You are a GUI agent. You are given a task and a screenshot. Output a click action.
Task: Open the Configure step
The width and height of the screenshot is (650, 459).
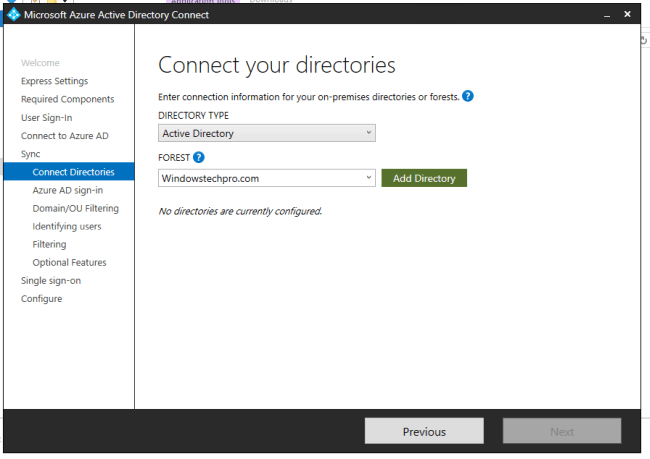(x=41, y=299)
